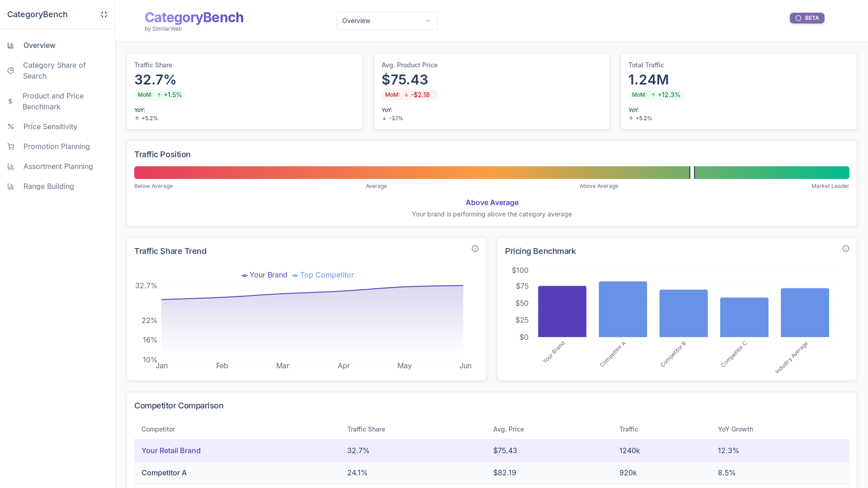The image size is (868, 488).
Task: Click the chart icon for Range Building
Action: (x=11, y=186)
